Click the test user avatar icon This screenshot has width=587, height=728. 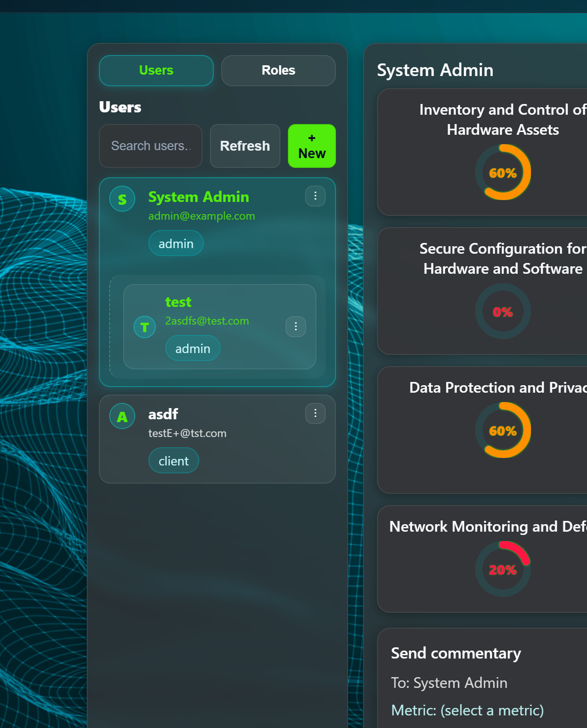(x=145, y=327)
